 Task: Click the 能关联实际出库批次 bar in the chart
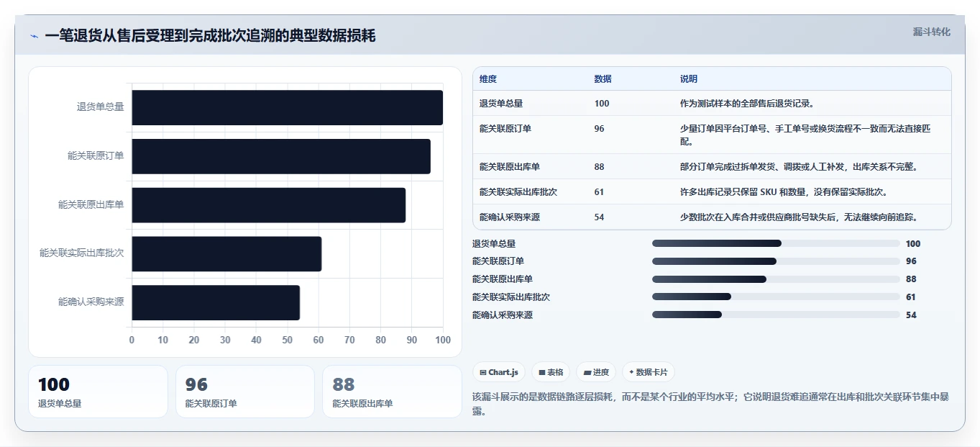click(226, 254)
